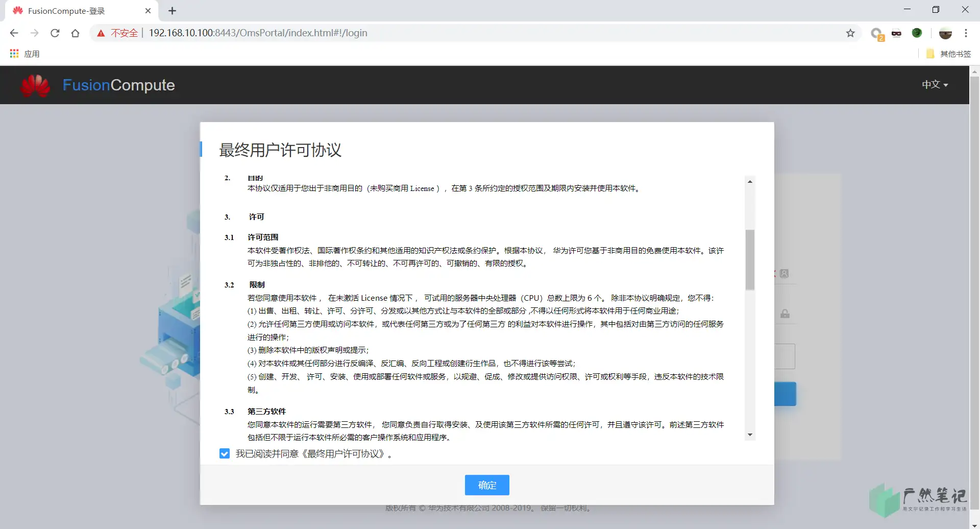Click the 3.3 第三方软件 heading
This screenshot has width=980, height=529.
pyautogui.click(x=255, y=412)
